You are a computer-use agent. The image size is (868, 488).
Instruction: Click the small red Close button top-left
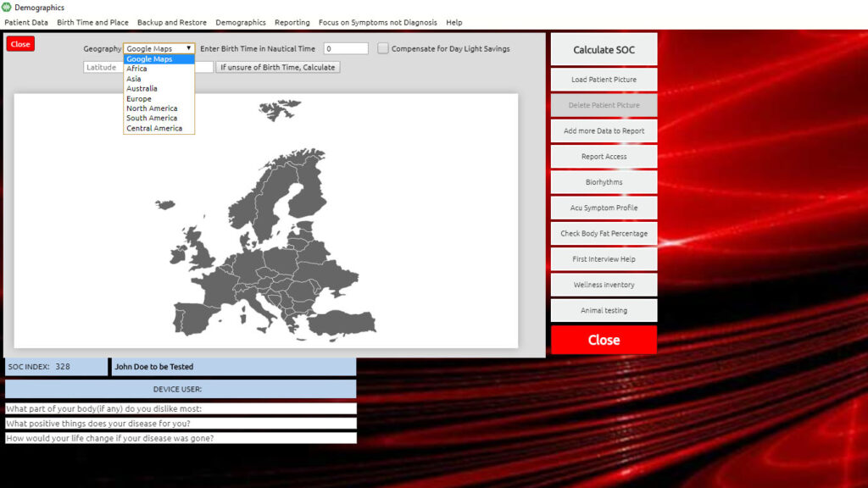coord(20,44)
